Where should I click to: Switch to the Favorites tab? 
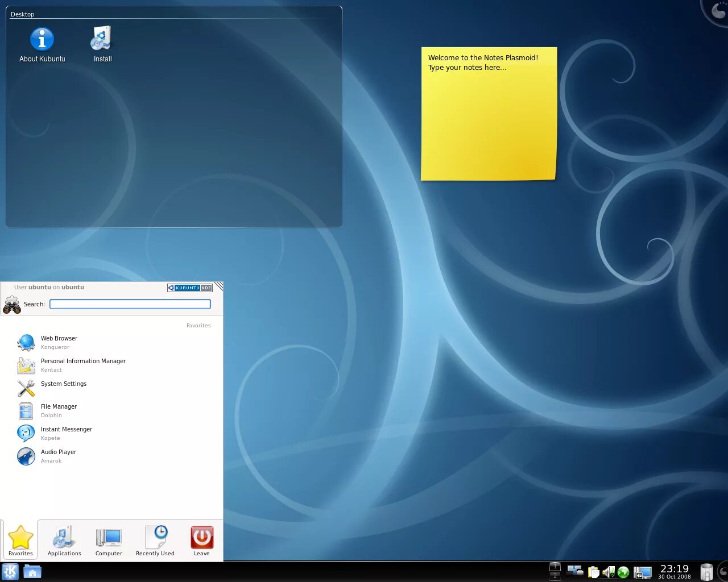(x=20, y=541)
